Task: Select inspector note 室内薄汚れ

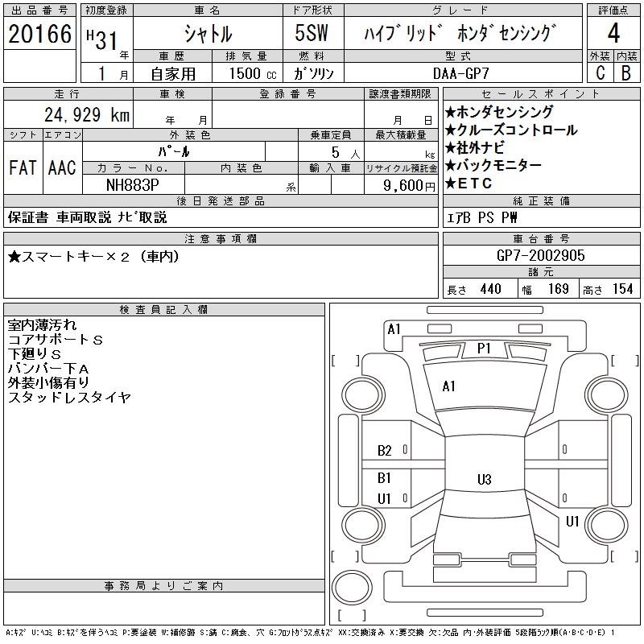Action: pos(42,325)
